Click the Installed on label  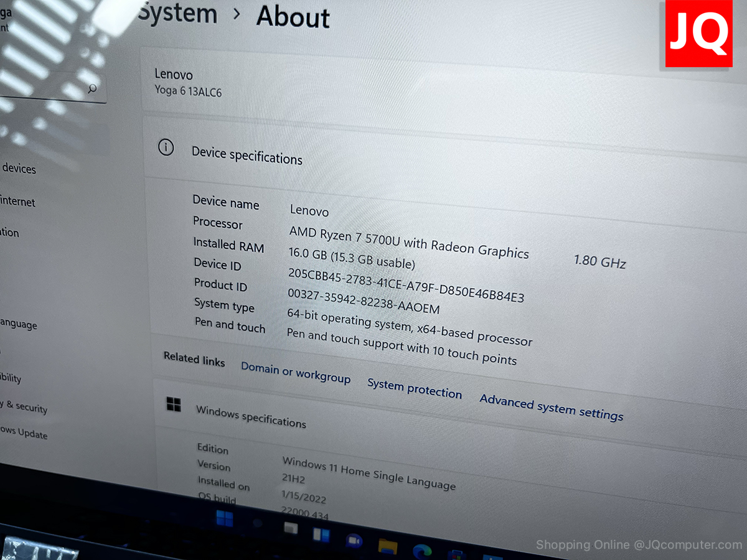[x=223, y=483]
